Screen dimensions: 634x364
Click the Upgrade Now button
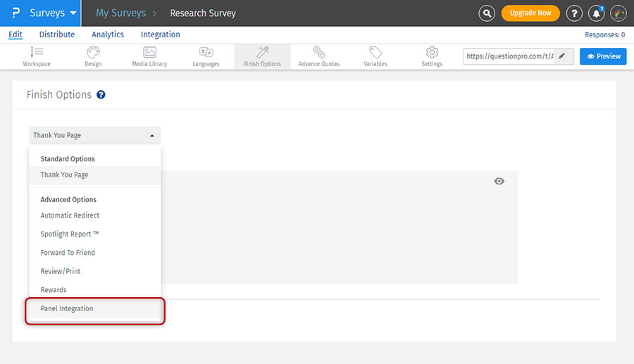click(530, 13)
